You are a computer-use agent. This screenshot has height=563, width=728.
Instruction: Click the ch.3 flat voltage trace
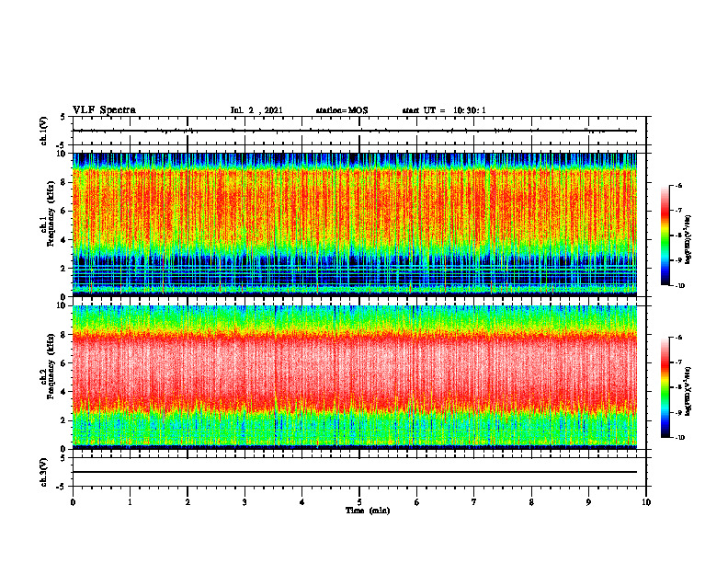click(355, 472)
